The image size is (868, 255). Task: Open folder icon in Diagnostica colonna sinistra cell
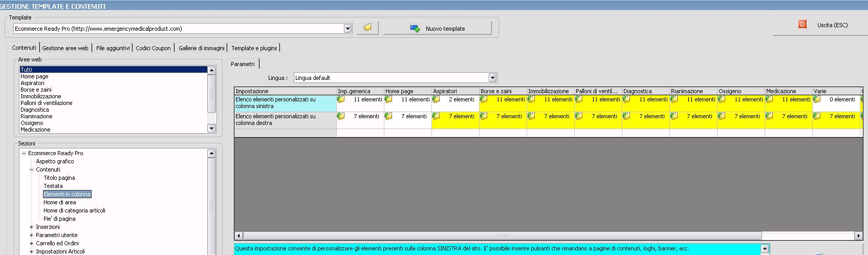click(626, 99)
